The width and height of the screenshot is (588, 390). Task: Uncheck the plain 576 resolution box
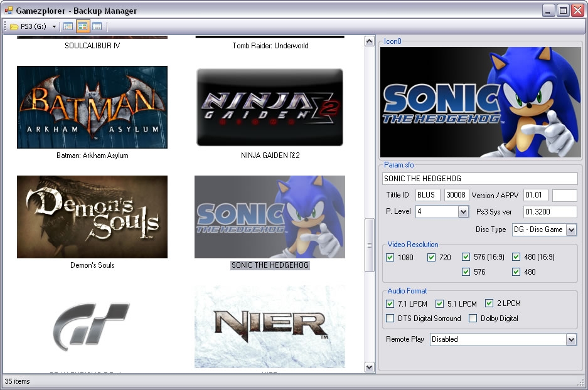pos(466,271)
